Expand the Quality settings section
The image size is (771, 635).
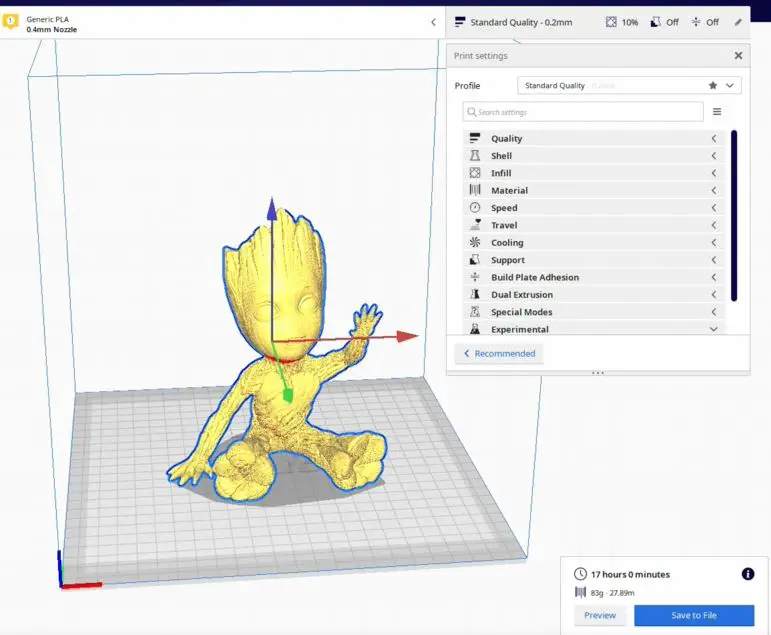coord(713,138)
